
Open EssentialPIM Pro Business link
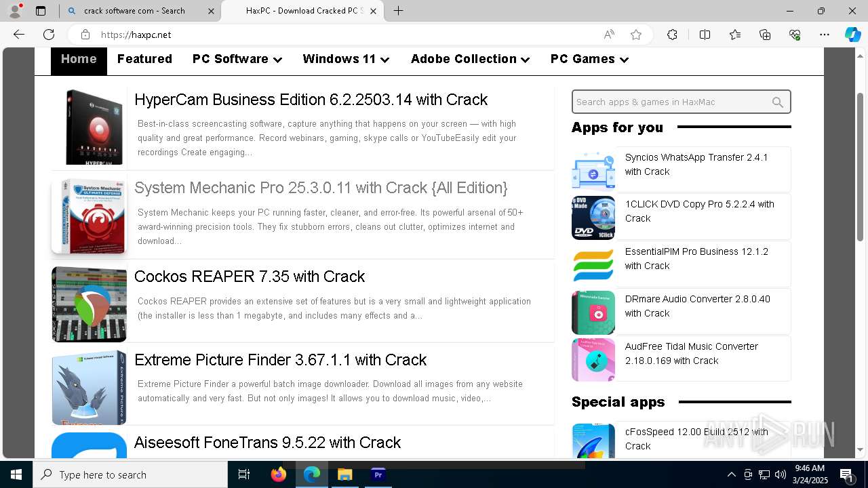(x=696, y=258)
